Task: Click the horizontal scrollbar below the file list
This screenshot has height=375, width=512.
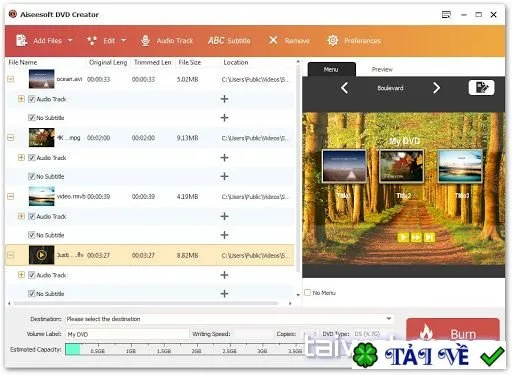Action: 146,303
